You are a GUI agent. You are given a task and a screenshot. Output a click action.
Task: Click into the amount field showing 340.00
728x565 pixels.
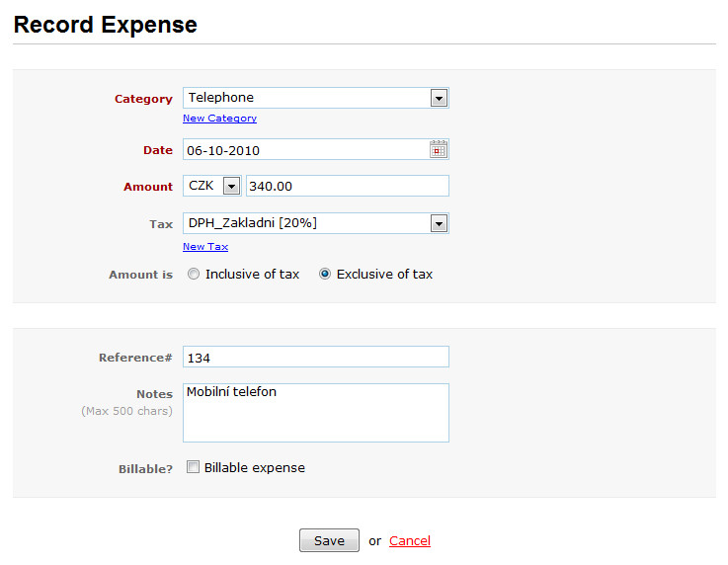click(348, 186)
